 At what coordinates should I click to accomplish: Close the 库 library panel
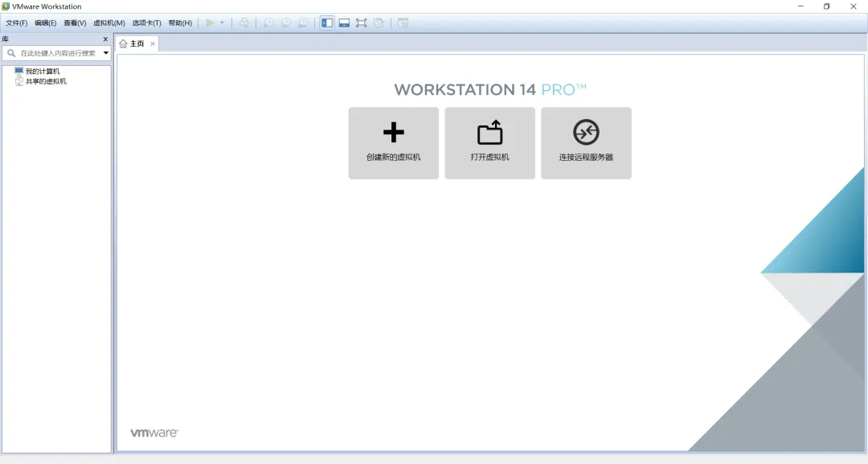[x=105, y=39]
